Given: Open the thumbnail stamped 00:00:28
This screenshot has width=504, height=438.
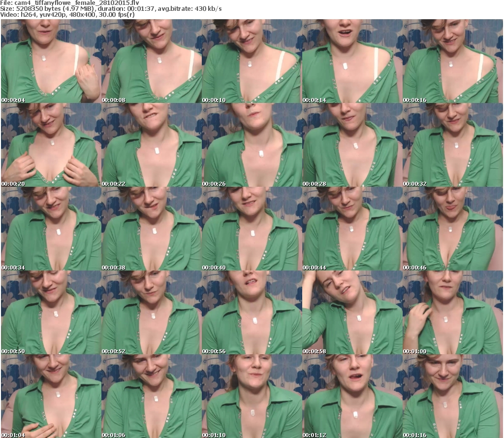Looking at the screenshot, I should pos(352,145).
